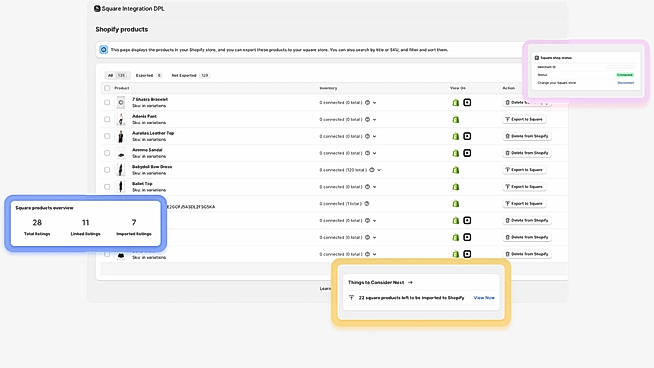Expand inventory chevron for Ballet Top
Viewport: 654px width, 368px height.
pyautogui.click(x=375, y=187)
